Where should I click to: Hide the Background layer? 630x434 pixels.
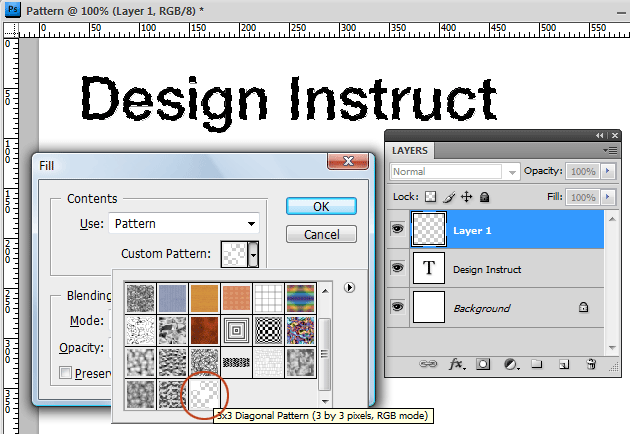pyautogui.click(x=397, y=307)
